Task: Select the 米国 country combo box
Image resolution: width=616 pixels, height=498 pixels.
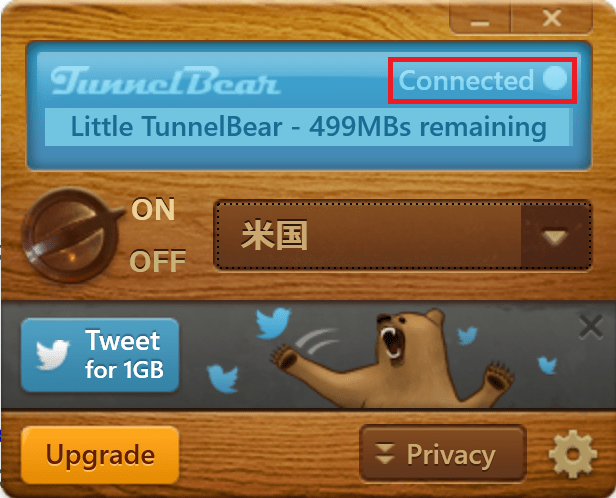Action: click(402, 236)
